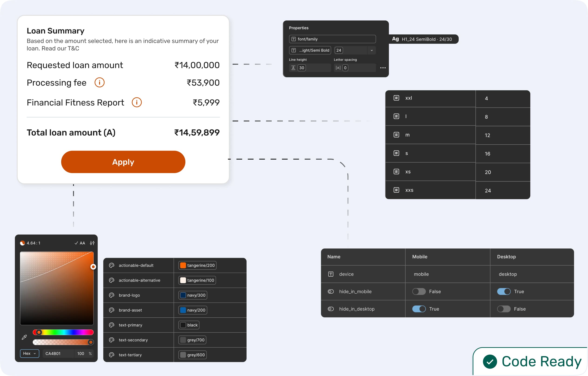Expand the font size 24 dropdown chevron

(372, 50)
